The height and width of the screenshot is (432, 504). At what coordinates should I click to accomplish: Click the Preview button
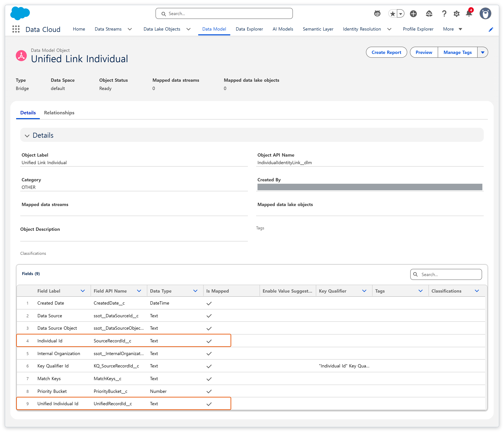pyautogui.click(x=424, y=52)
